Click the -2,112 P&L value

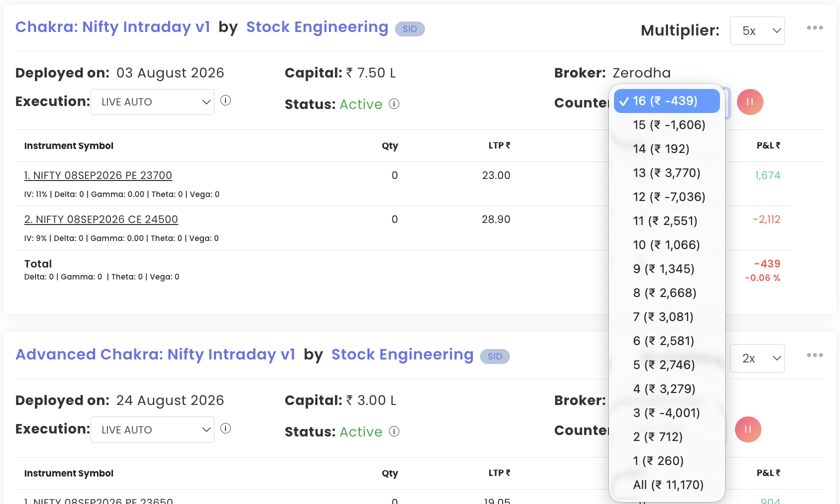pos(766,219)
